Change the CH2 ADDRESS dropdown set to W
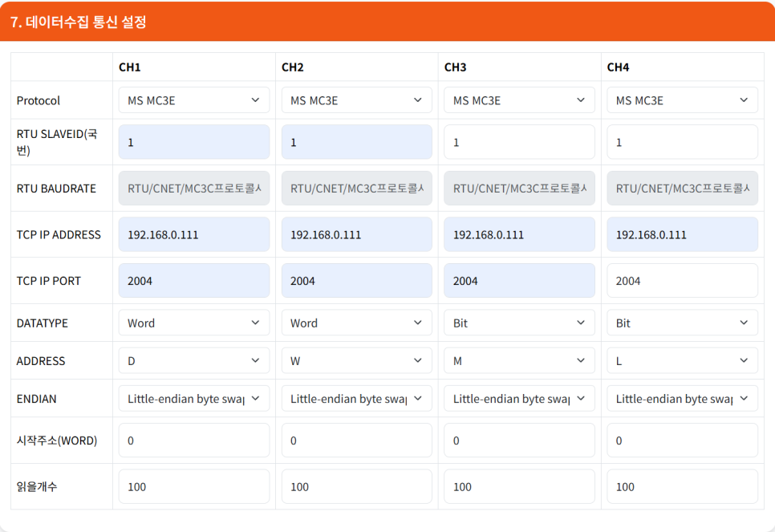 [356, 360]
